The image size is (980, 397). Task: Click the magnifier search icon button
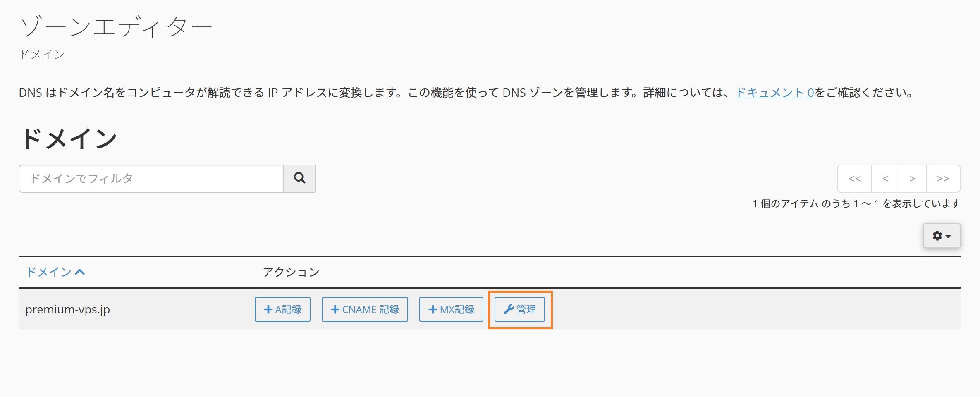pyautogui.click(x=299, y=179)
